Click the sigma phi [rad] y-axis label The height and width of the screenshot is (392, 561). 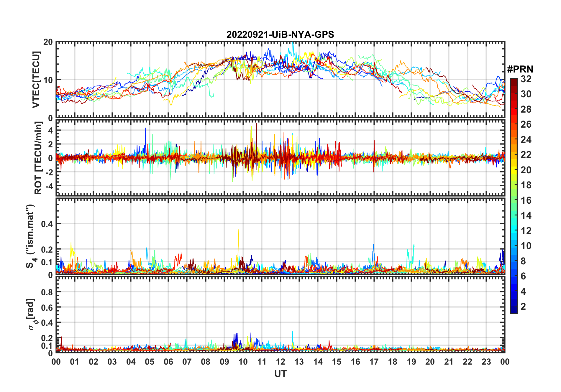32,314
